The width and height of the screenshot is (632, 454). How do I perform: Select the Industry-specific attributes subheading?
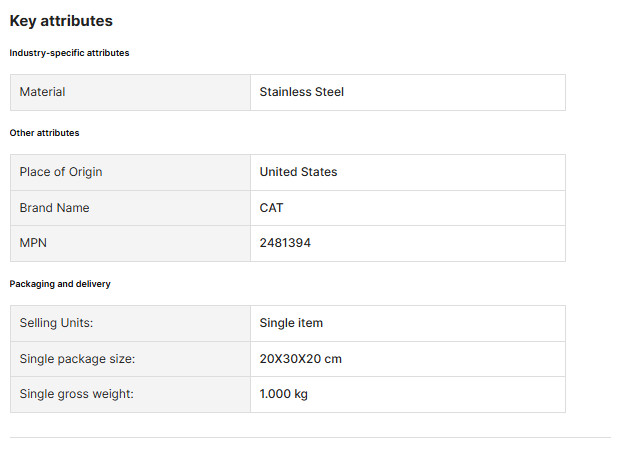pyautogui.click(x=69, y=53)
